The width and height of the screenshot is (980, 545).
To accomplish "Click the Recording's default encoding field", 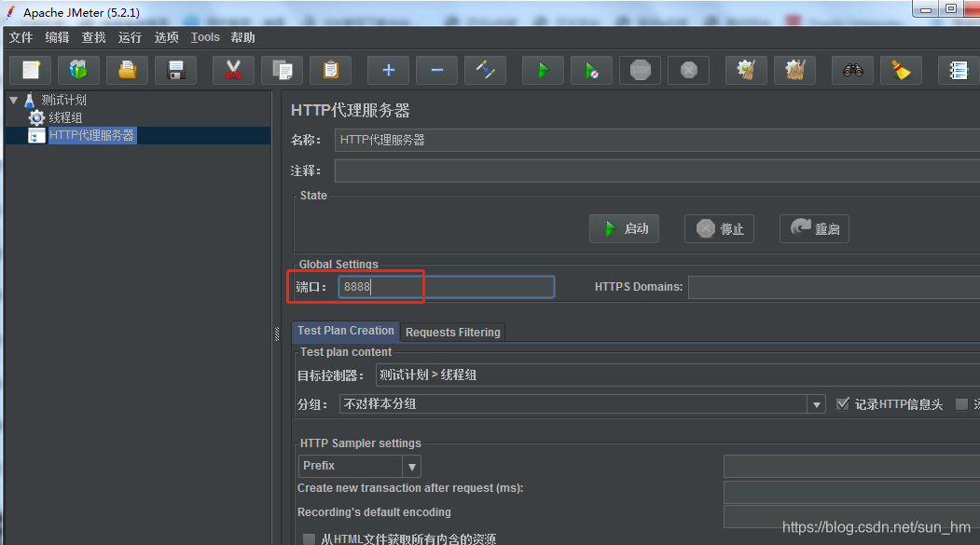I will pyautogui.click(x=852, y=516).
